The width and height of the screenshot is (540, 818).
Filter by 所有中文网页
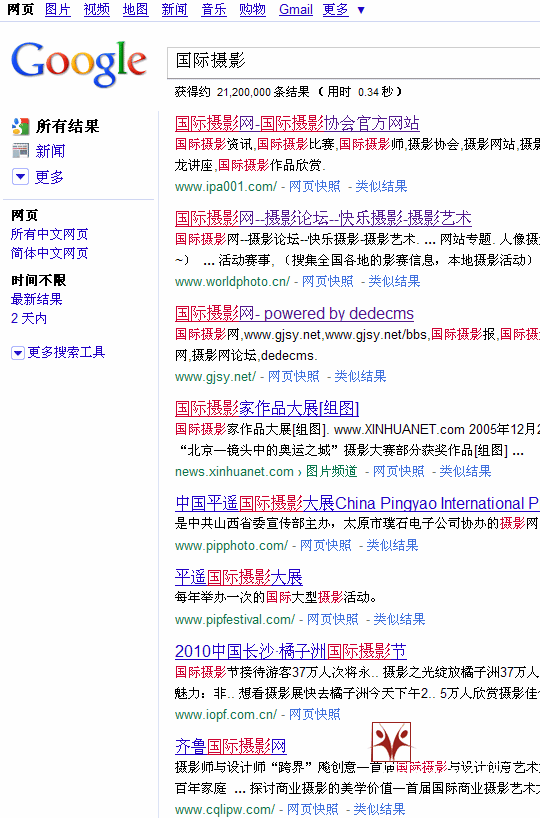50,234
